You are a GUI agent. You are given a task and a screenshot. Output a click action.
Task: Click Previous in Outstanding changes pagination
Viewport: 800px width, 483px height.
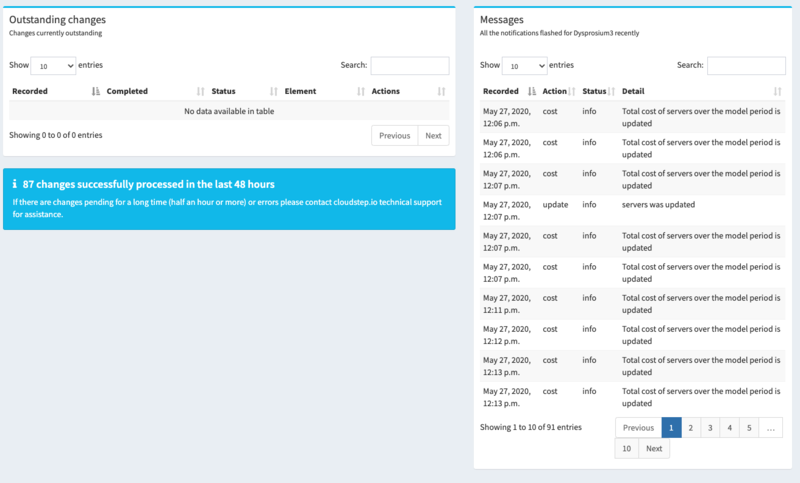(x=394, y=136)
